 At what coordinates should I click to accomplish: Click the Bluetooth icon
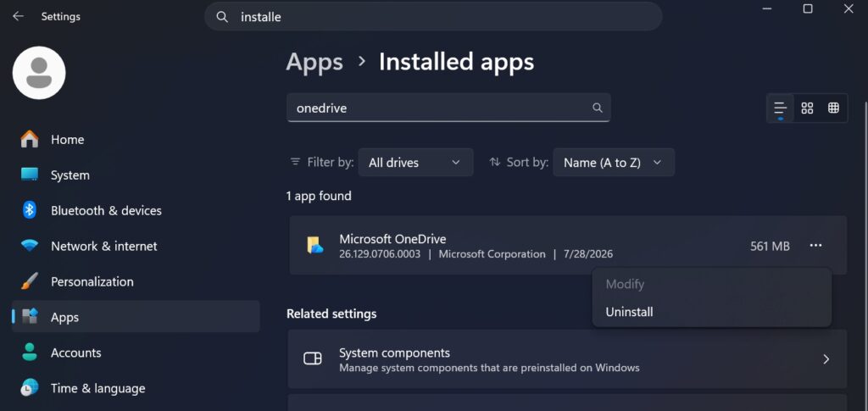point(30,210)
